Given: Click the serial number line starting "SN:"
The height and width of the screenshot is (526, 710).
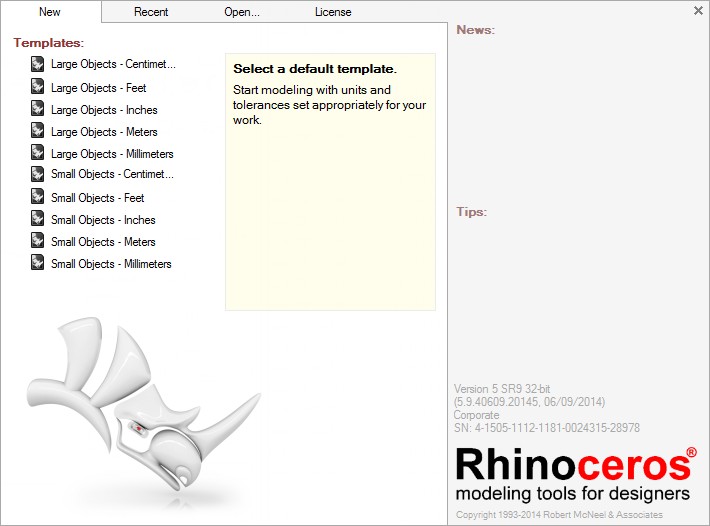Looking at the screenshot, I should [547, 428].
